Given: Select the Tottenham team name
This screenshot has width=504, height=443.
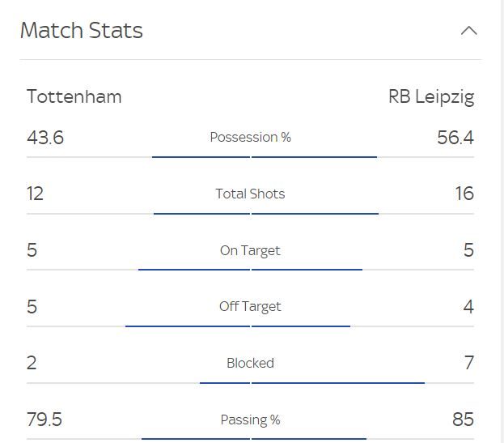Looking at the screenshot, I should [74, 96].
